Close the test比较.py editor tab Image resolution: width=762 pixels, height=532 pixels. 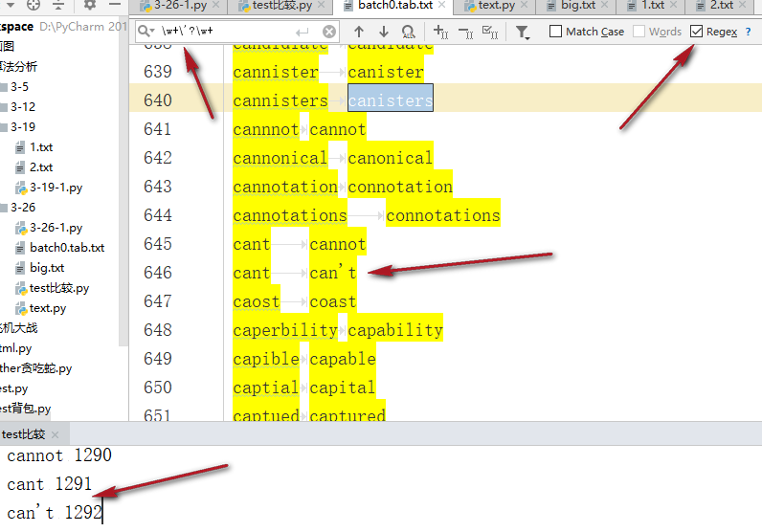pyautogui.click(x=322, y=5)
